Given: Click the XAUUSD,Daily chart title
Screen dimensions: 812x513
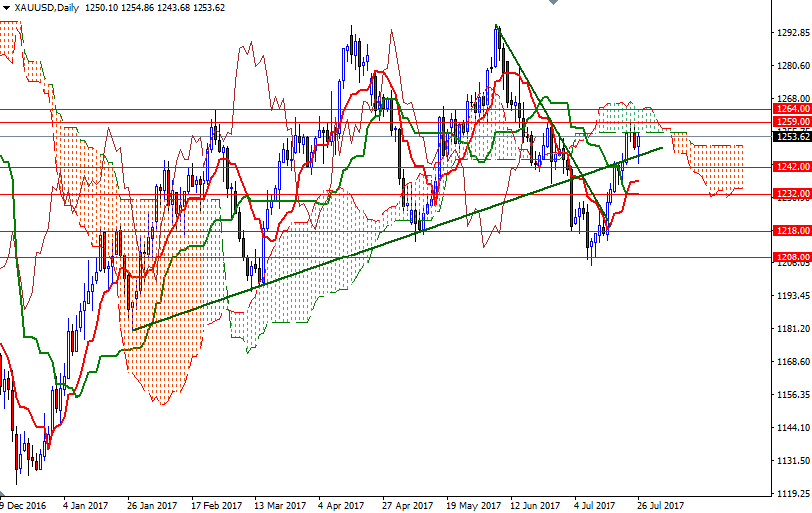Looking at the screenshot, I should pos(47,8).
